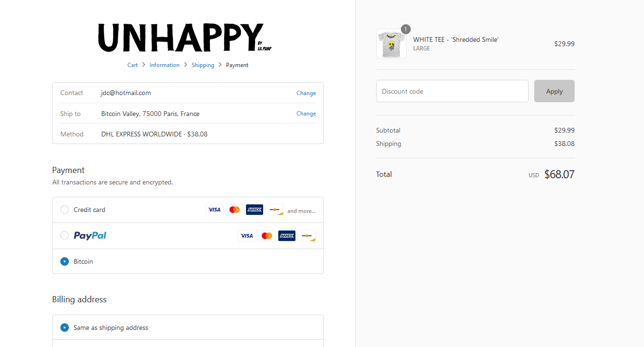
Task: Click the Mastercard icon in PayPal row
Action: tap(267, 236)
